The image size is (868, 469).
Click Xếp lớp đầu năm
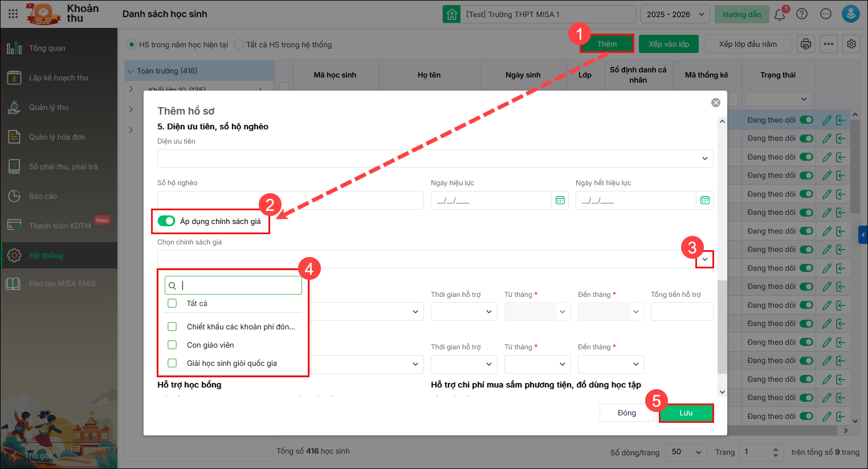point(748,44)
